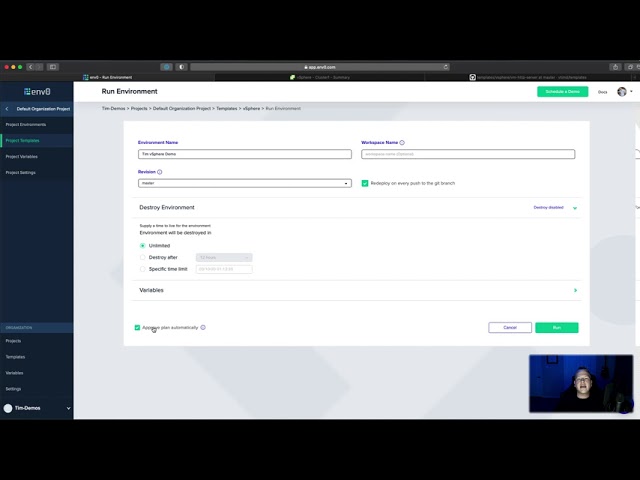Open the Destroy after hours dropdown
Viewport: 640px width, 480px height.
coord(224,258)
